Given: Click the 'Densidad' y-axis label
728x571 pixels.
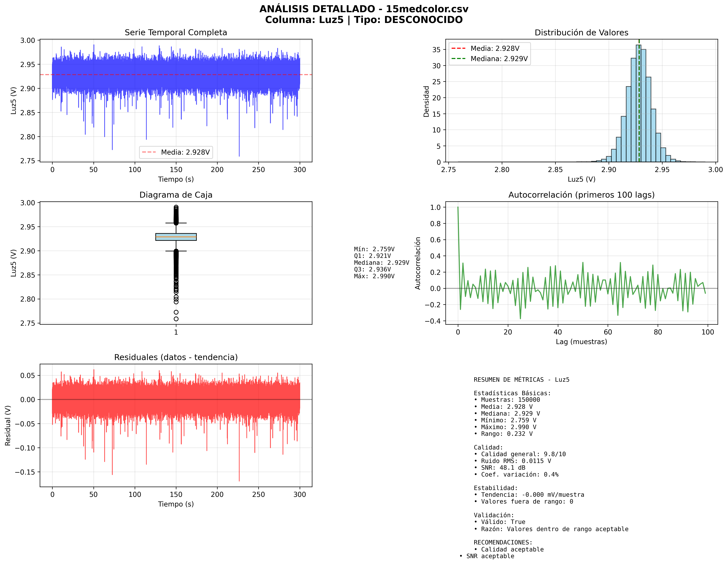Looking at the screenshot, I should (x=426, y=101).
